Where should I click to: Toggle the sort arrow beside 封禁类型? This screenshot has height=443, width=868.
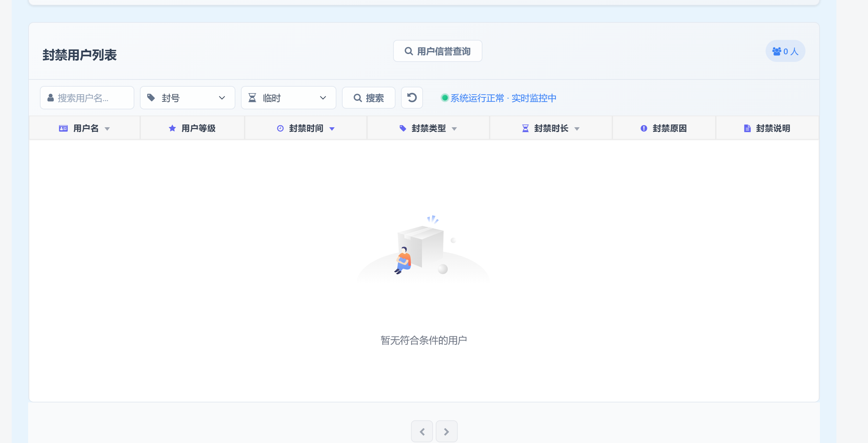(454, 129)
